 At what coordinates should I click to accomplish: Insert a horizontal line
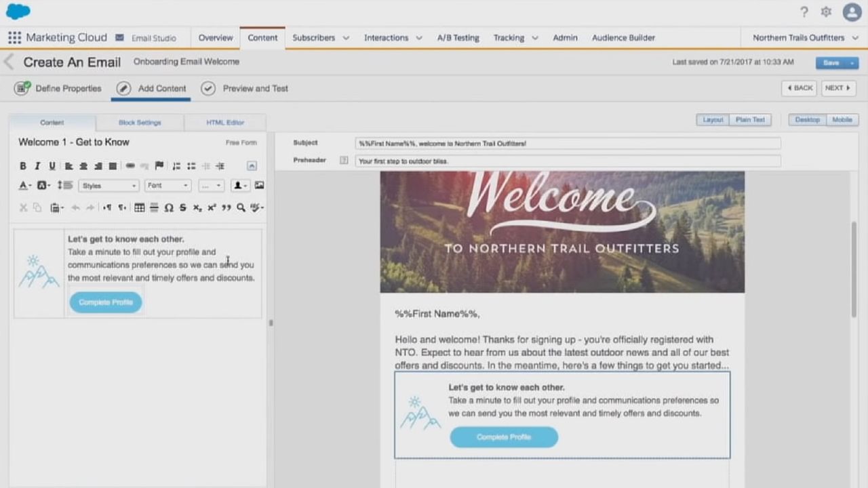click(x=154, y=207)
